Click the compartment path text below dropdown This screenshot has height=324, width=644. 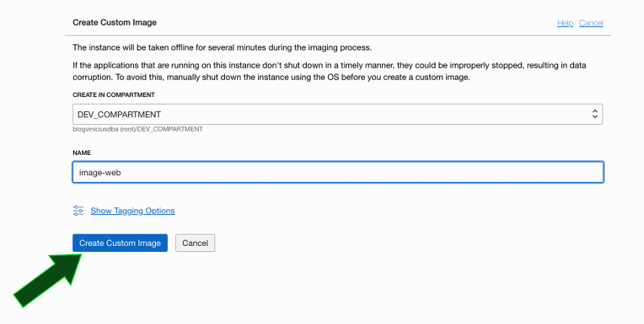pos(138,129)
